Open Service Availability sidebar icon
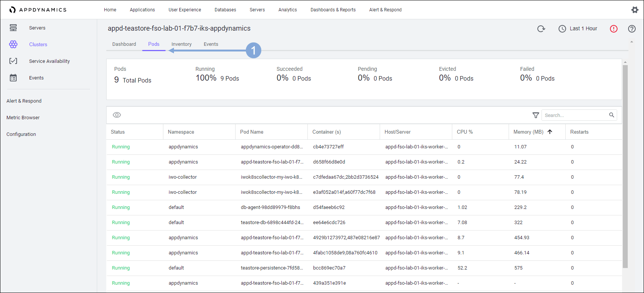Viewport: 644px width, 293px height. (13, 61)
